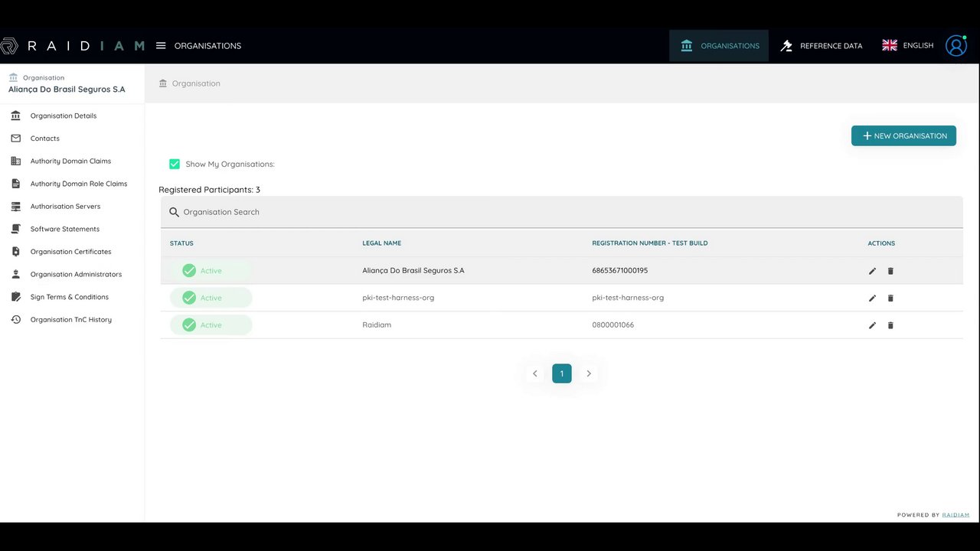Viewport: 980px width, 551px height.
Task: Click the UK flag language icon
Action: (x=890, y=46)
